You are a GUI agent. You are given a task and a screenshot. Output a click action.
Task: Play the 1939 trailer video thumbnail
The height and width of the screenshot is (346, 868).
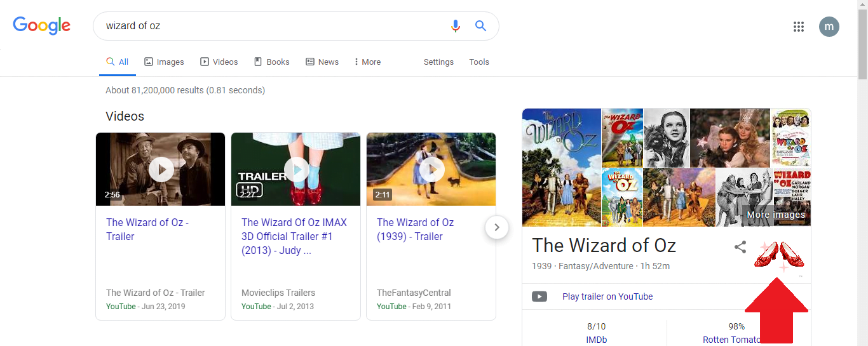click(x=431, y=170)
